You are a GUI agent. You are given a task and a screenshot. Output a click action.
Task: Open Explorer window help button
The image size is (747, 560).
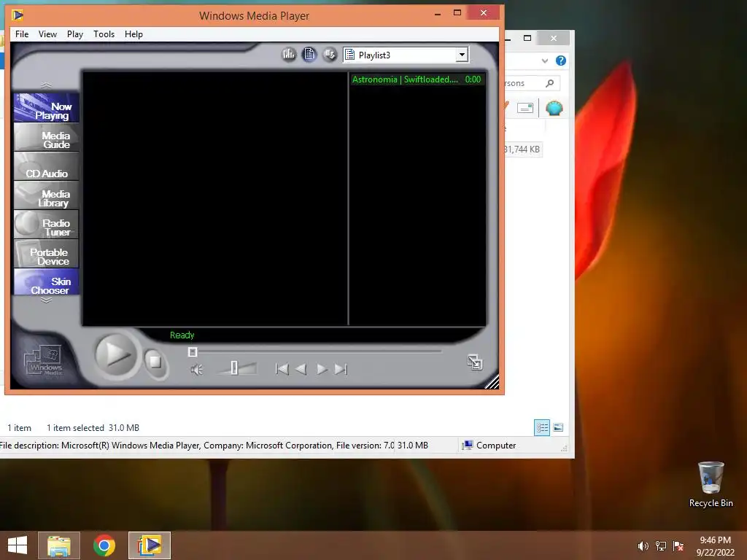(x=561, y=61)
